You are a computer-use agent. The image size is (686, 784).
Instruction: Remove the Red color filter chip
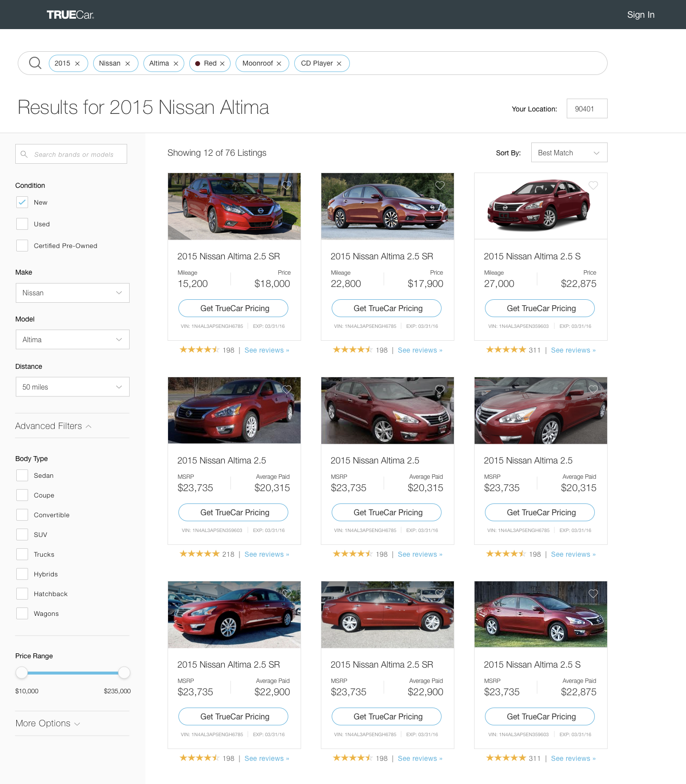(222, 64)
